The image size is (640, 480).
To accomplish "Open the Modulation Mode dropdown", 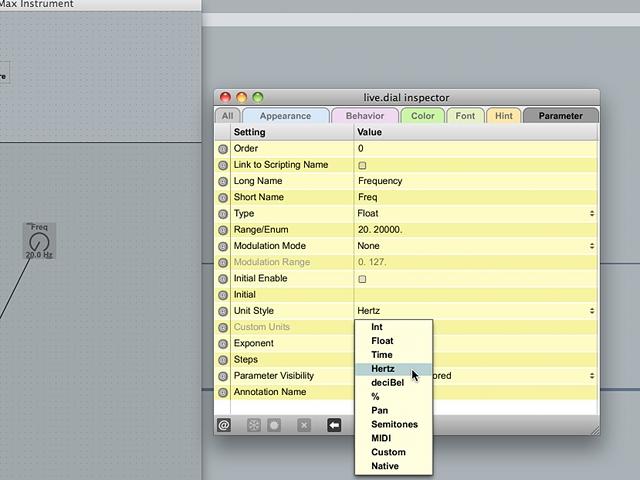I will click(x=476, y=246).
